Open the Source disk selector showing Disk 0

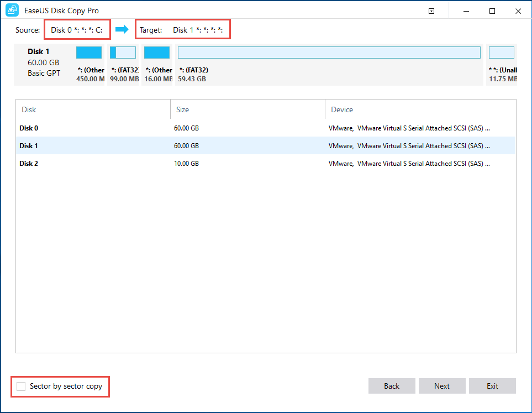(77, 29)
